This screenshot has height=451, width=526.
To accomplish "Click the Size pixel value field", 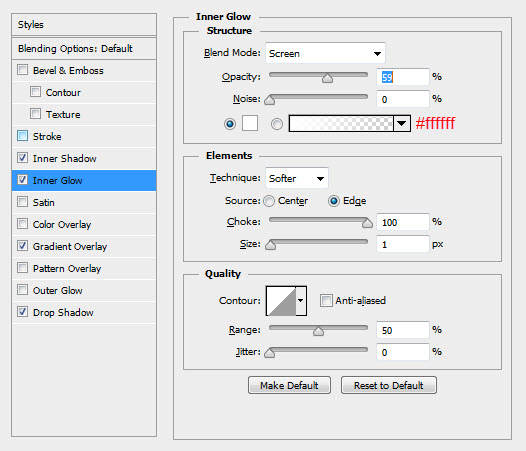I will click(x=403, y=244).
